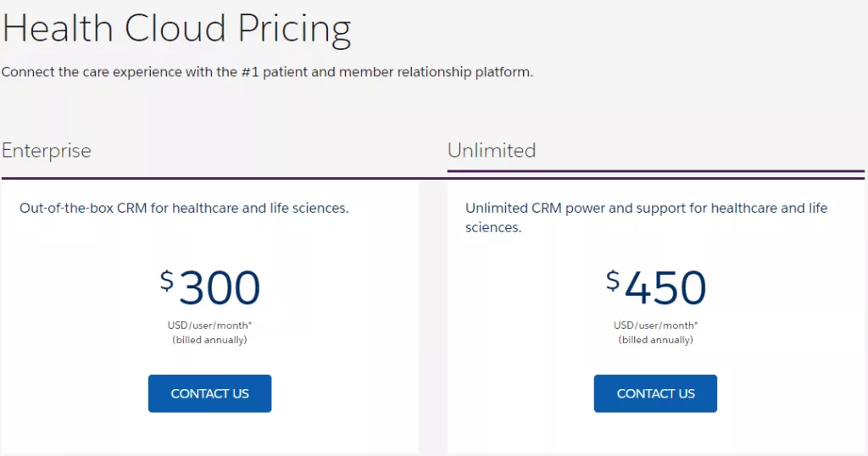Click the purple underline below Unlimited tab
This screenshot has height=456, width=868.
click(655, 171)
